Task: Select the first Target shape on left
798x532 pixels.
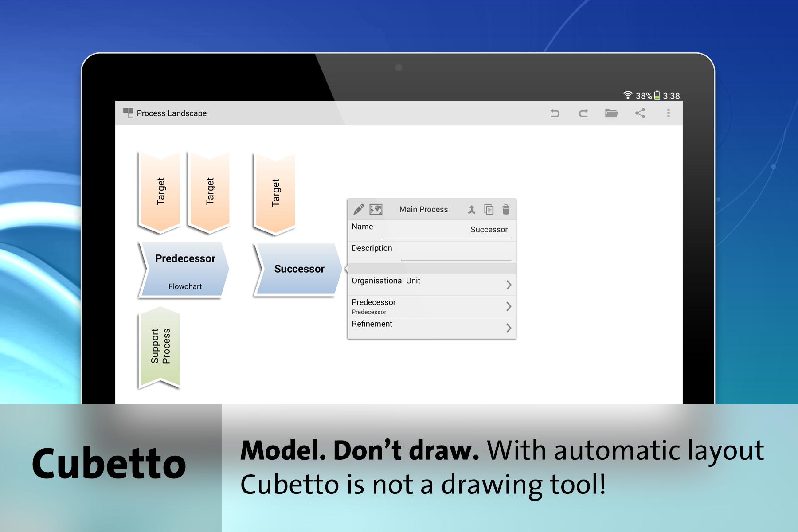Action: pos(160,192)
